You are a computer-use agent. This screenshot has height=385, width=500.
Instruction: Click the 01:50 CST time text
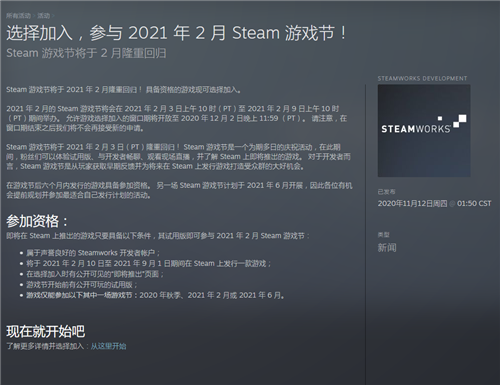474,204
